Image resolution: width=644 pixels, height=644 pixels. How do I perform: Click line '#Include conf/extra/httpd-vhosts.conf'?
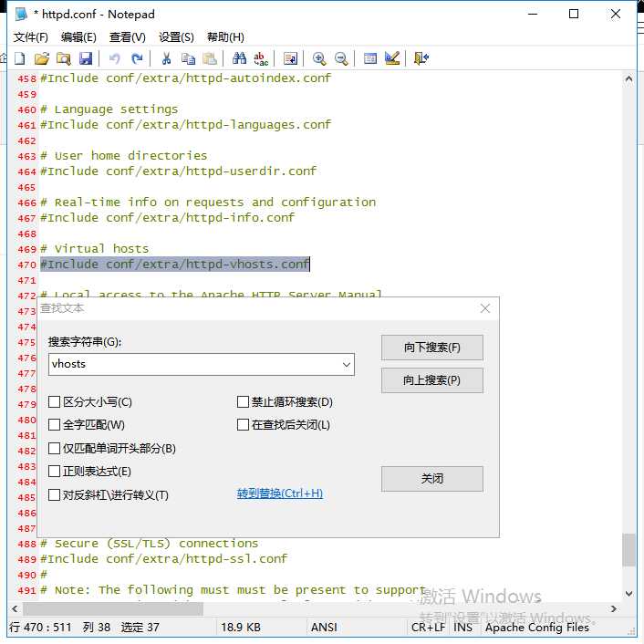click(x=174, y=265)
